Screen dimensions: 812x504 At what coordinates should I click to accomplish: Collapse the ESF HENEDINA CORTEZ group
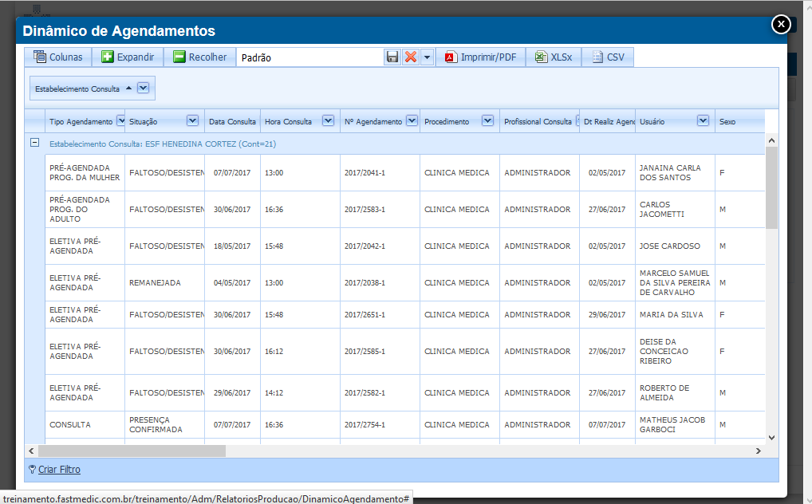coord(34,142)
